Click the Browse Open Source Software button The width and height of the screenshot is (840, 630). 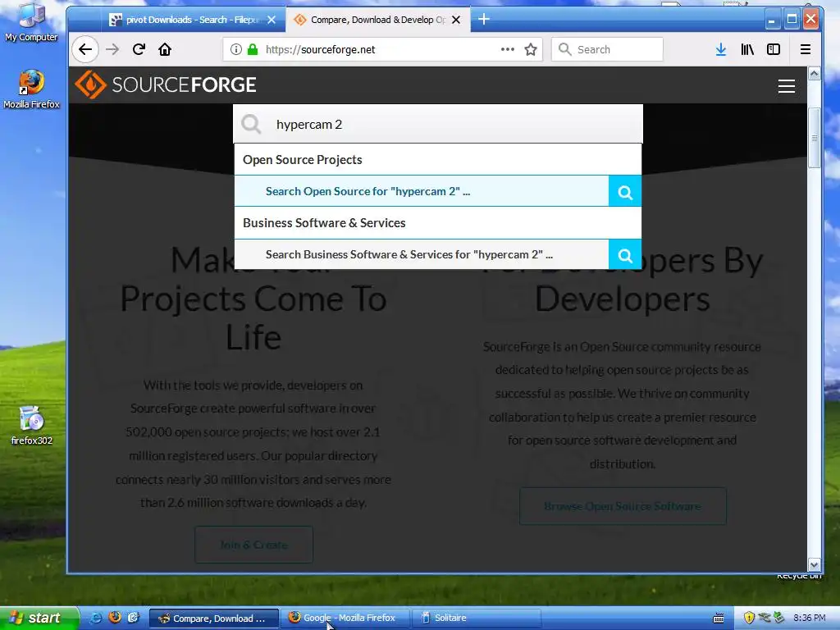[x=623, y=506]
